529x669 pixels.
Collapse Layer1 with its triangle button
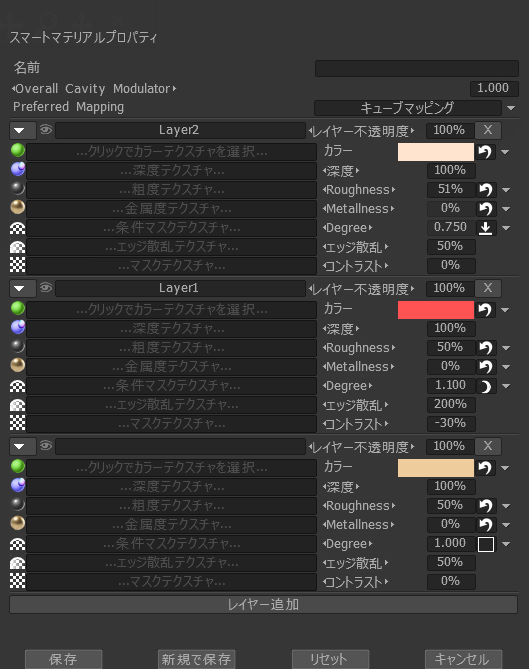click(22, 288)
